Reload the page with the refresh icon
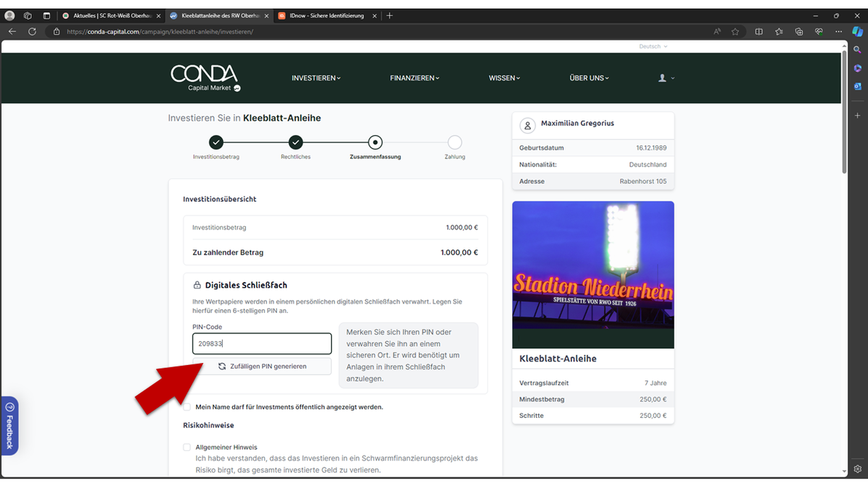868x488 pixels. click(x=33, y=32)
